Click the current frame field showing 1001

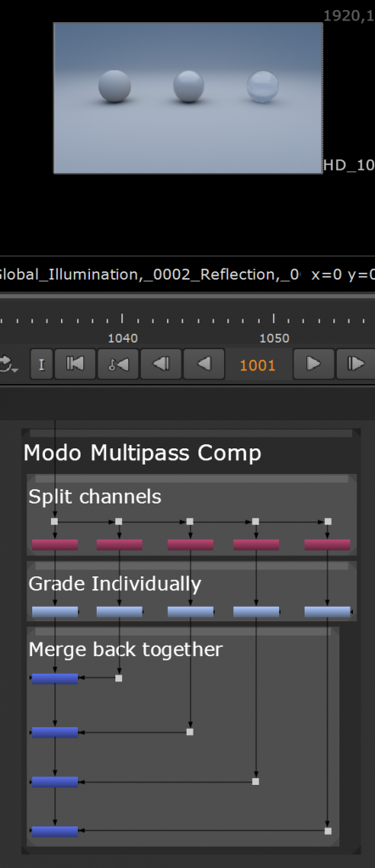coord(258,365)
